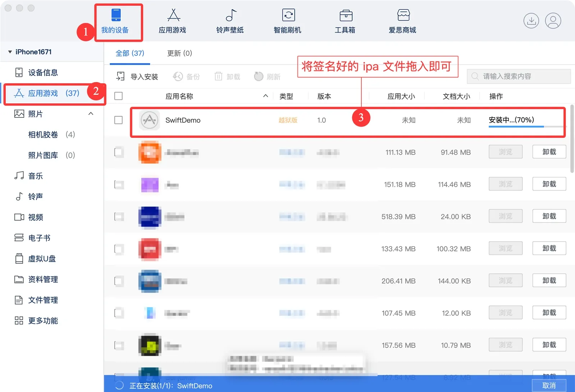Click the SwiftDemo app icon

149,120
